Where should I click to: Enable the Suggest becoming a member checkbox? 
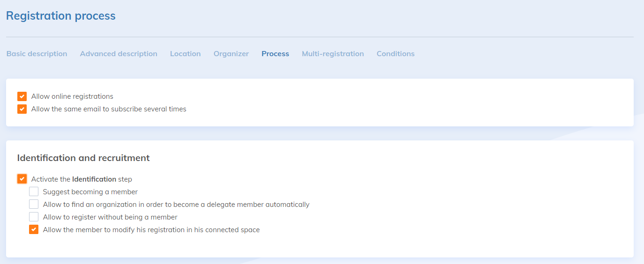pyautogui.click(x=34, y=191)
